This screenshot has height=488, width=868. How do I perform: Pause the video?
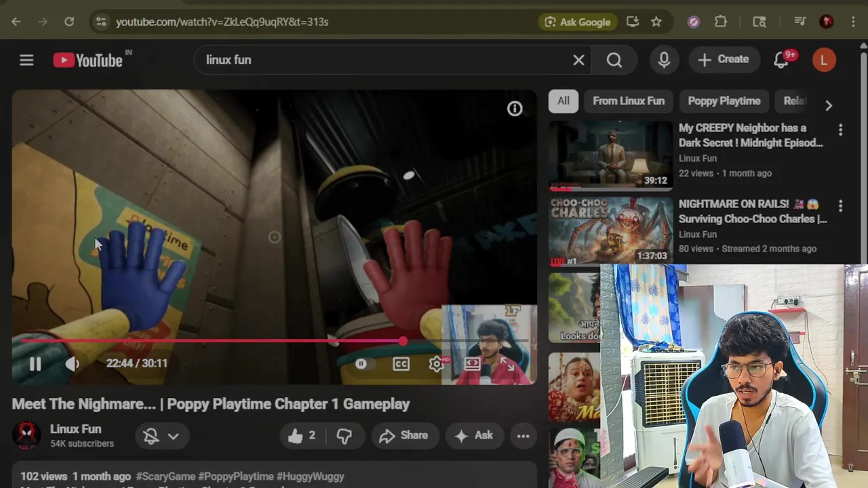pos(35,364)
